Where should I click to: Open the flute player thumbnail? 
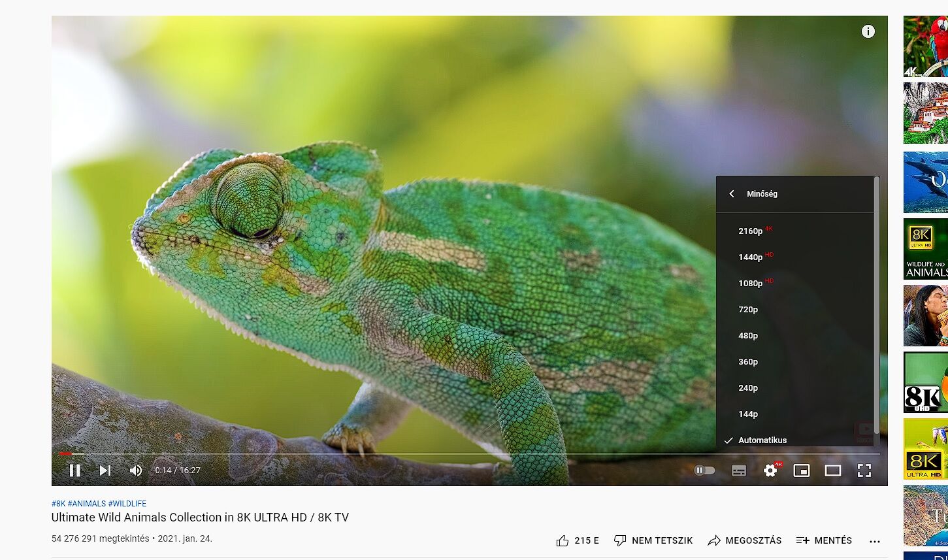pyautogui.click(x=926, y=316)
